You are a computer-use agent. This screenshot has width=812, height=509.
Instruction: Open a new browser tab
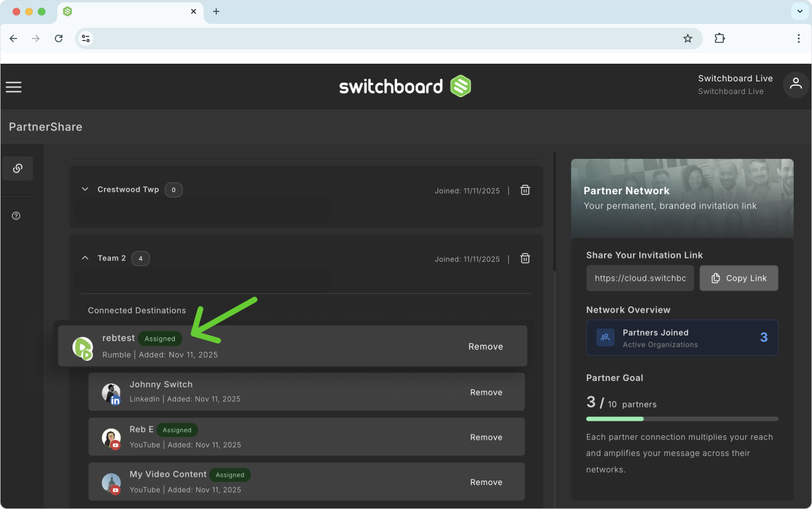[x=216, y=11]
